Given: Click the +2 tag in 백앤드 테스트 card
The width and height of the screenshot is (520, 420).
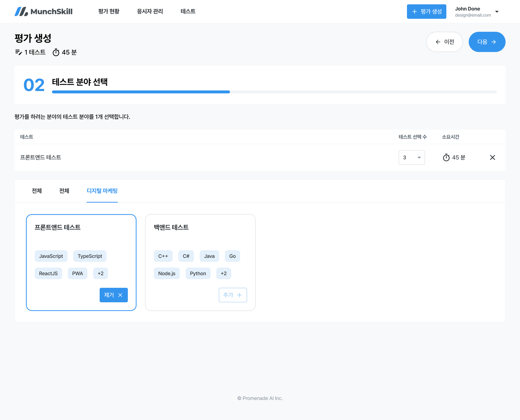Looking at the screenshot, I should pyautogui.click(x=223, y=273).
